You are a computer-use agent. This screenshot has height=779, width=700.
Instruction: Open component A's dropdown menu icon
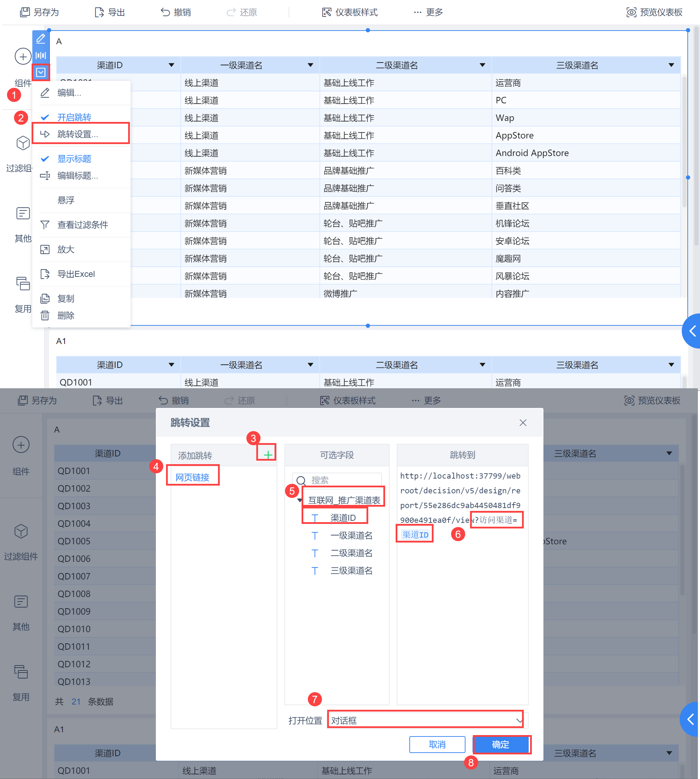pyautogui.click(x=41, y=72)
